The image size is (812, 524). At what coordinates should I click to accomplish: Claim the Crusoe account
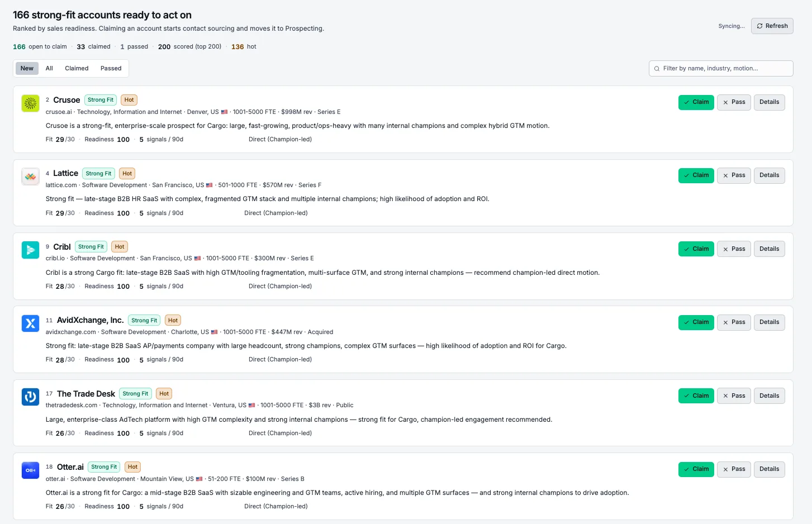(x=696, y=102)
